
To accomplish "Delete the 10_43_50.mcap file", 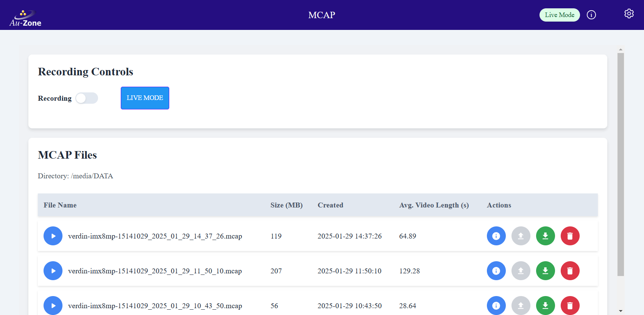I will [x=570, y=306].
